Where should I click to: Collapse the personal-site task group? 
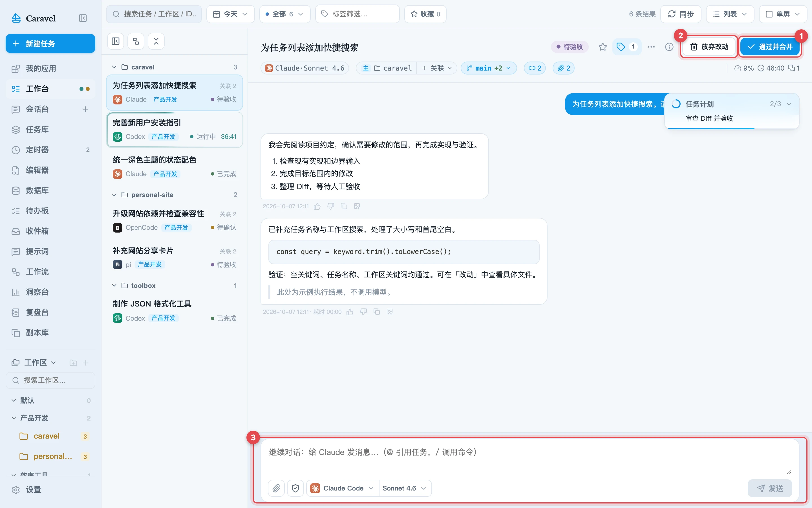(114, 195)
